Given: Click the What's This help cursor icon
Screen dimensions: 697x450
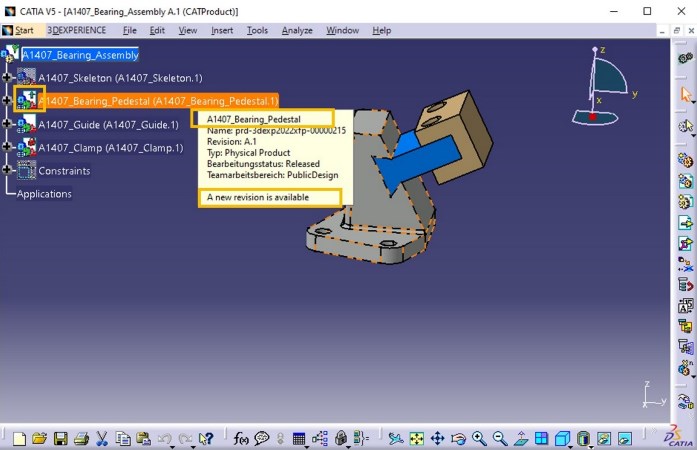Looking at the screenshot, I should point(206,439).
